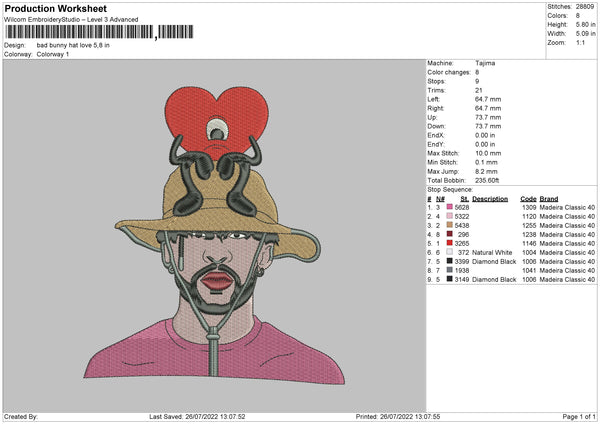Screen dimensions: 600x424
Task: Click the tan swatch for stop 3 (5438)
Action: tap(450, 225)
